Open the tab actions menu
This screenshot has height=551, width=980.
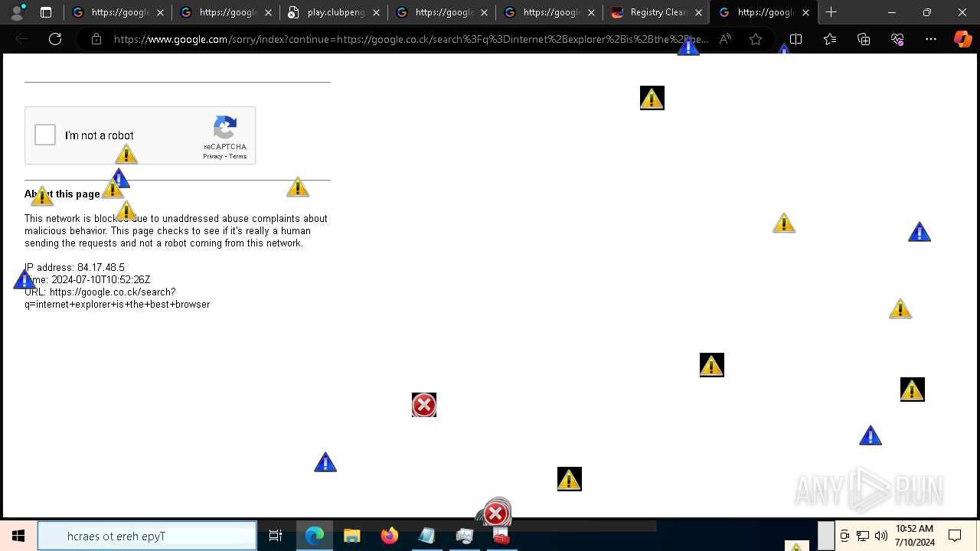tap(46, 12)
